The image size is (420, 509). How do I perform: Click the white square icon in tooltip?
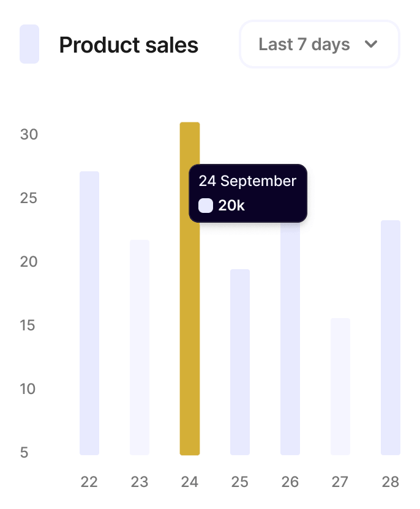[206, 206]
